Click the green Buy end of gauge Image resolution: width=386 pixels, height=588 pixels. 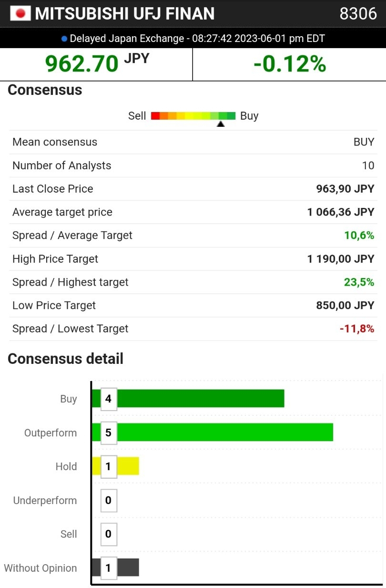click(x=231, y=116)
